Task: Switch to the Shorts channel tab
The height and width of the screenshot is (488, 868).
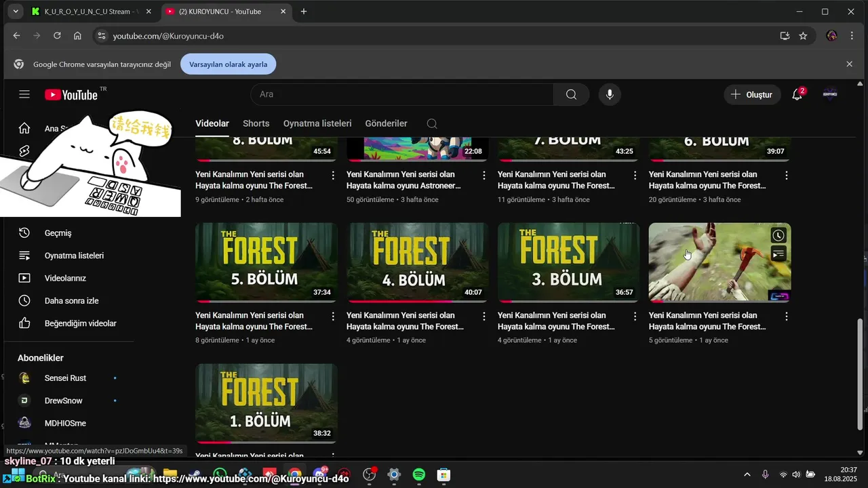Action: [x=256, y=123]
